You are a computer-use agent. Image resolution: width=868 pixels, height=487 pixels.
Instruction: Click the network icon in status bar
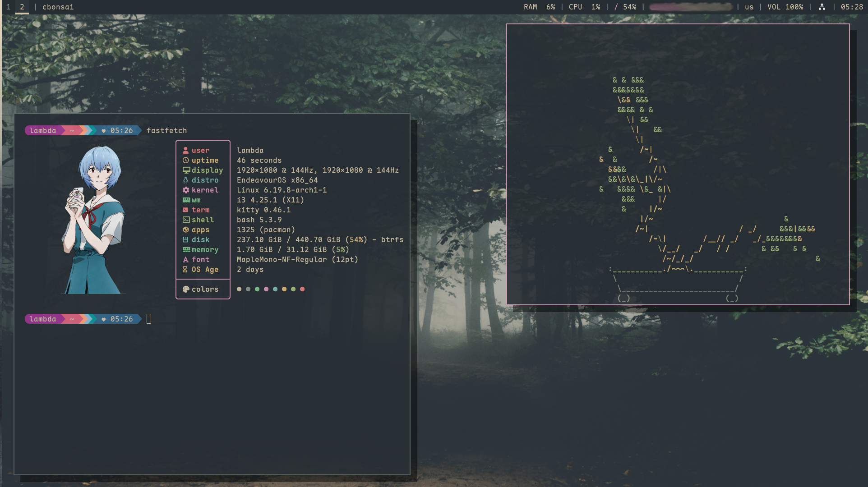[822, 7]
